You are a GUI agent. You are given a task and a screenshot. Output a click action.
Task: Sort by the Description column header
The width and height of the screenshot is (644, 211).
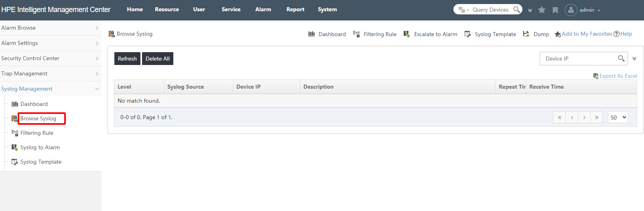click(x=398, y=87)
